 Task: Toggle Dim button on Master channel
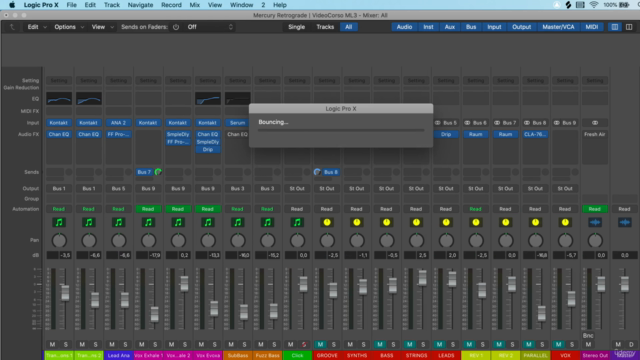[631, 344]
